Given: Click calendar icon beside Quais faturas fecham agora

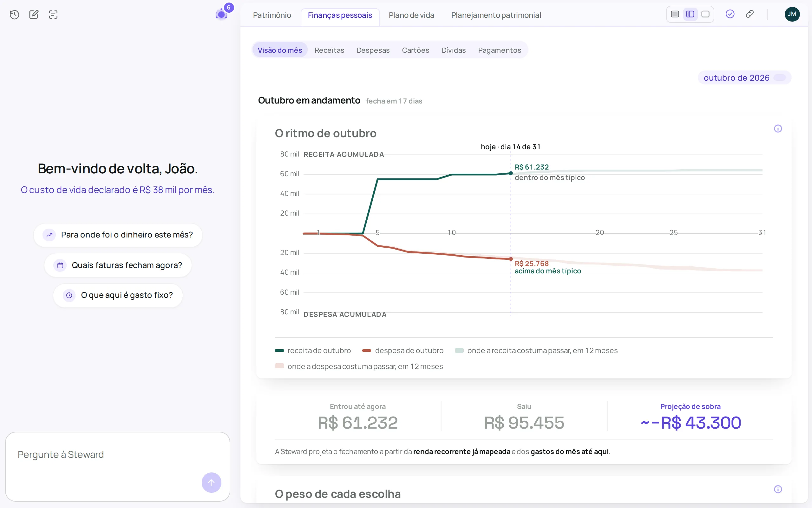Looking at the screenshot, I should coord(60,265).
